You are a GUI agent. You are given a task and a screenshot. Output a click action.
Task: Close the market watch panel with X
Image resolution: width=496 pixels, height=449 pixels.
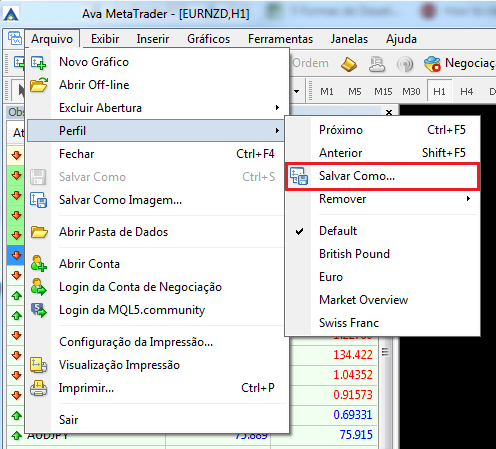(x=389, y=112)
